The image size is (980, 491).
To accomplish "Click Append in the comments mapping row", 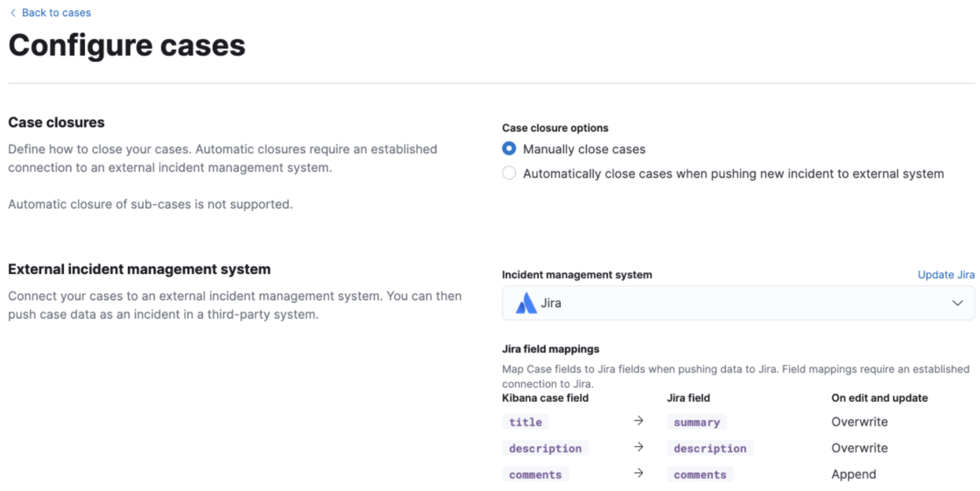I will 853,474.
